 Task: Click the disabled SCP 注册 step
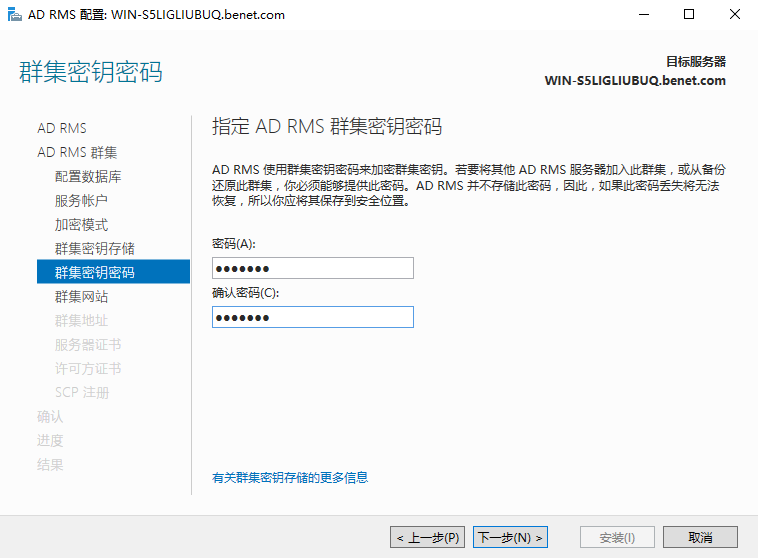click(x=82, y=392)
